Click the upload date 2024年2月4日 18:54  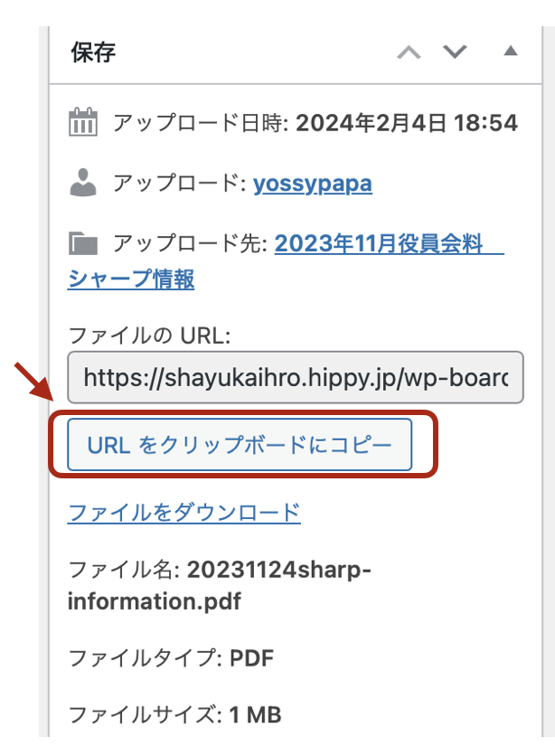click(406, 123)
